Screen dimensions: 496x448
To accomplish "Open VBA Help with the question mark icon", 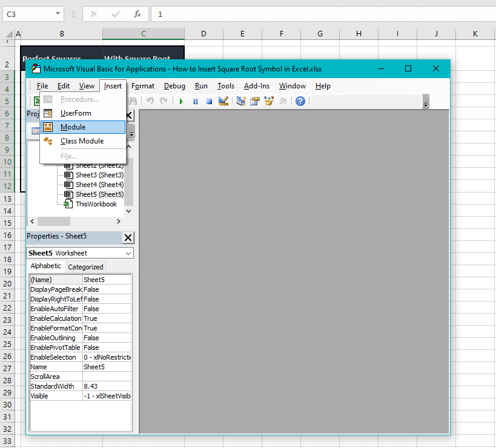I will point(300,101).
